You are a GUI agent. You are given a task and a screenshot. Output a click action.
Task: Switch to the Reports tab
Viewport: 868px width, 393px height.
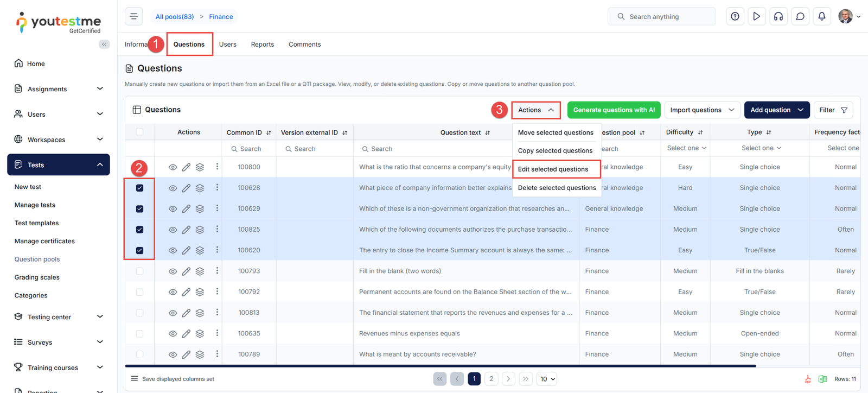click(x=262, y=45)
